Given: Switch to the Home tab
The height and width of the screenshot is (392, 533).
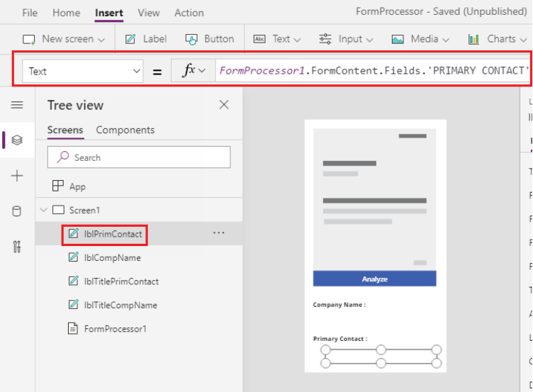Looking at the screenshot, I should [x=67, y=13].
